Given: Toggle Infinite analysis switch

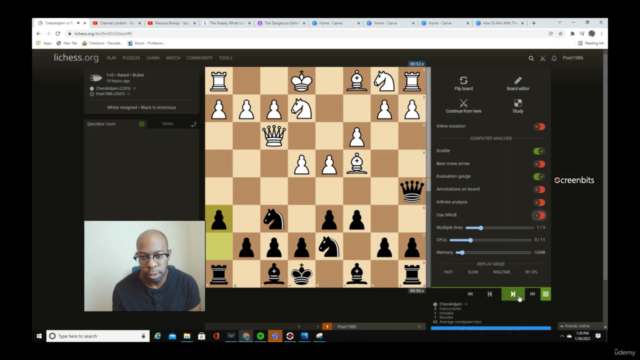Looking at the screenshot, I should [x=539, y=202].
